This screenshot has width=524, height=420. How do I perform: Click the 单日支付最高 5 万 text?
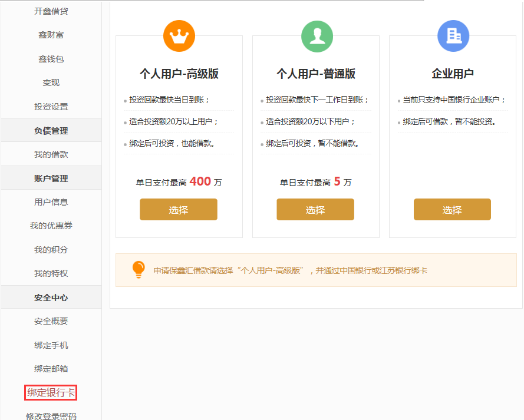[315, 182]
